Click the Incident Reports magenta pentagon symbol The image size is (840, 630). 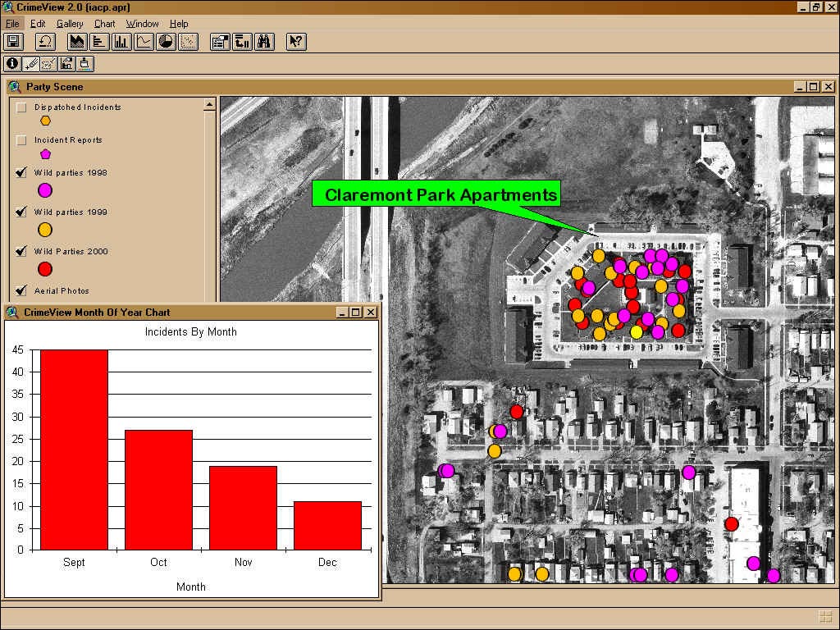pos(46,154)
